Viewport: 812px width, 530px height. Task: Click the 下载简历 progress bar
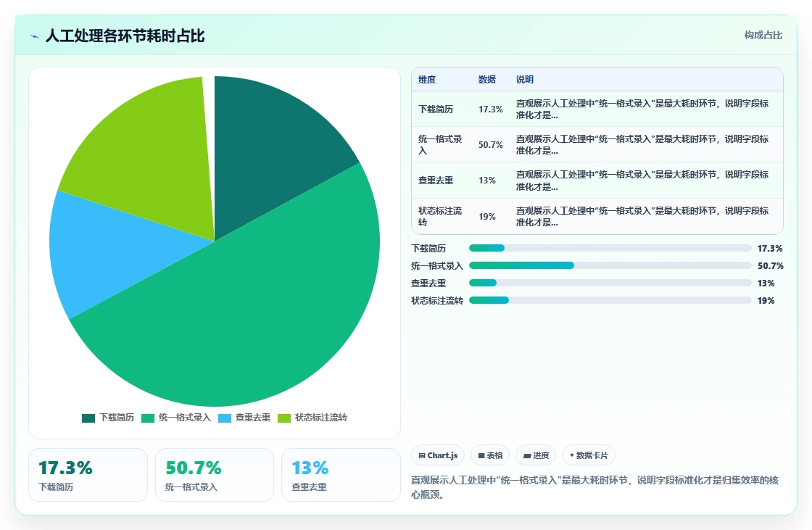click(x=610, y=248)
